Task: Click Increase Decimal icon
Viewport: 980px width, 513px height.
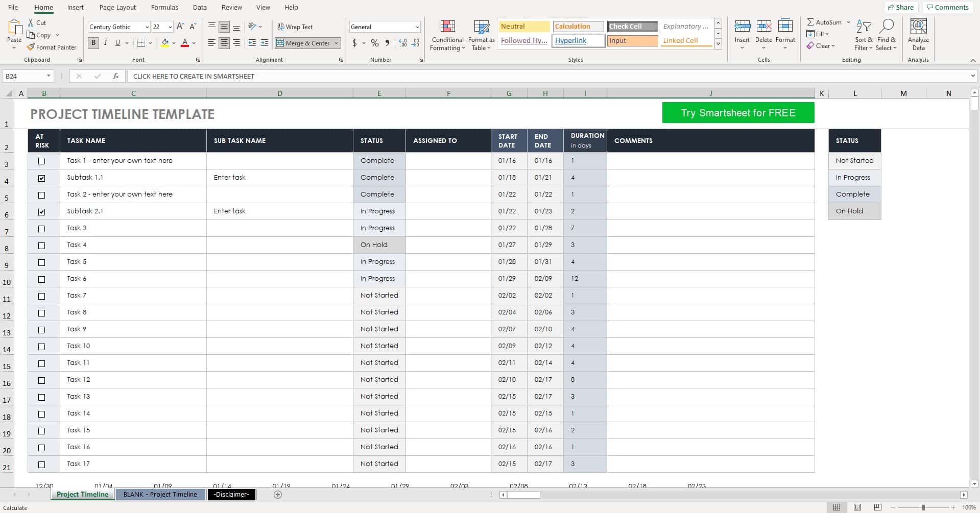Action: pos(403,43)
